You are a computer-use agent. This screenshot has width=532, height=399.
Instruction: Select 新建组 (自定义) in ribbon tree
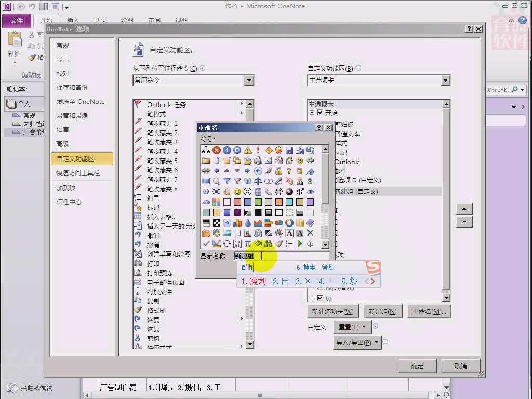356,191
